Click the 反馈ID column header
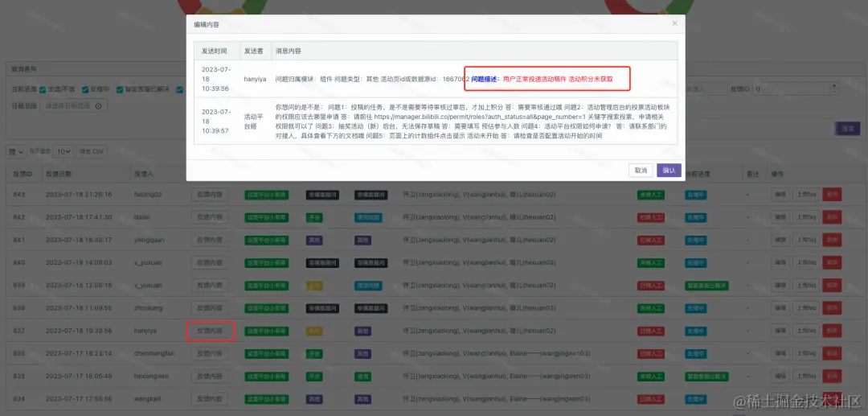 click(23, 174)
